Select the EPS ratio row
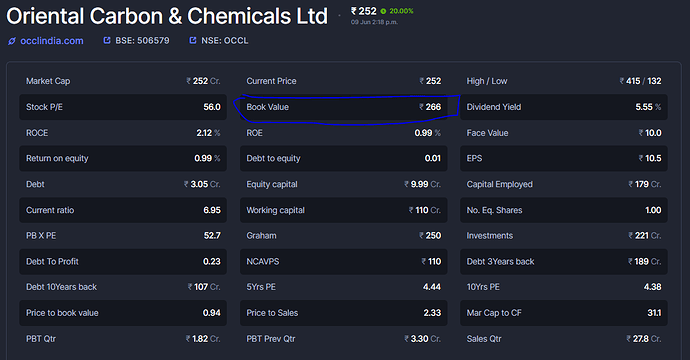 point(564,158)
